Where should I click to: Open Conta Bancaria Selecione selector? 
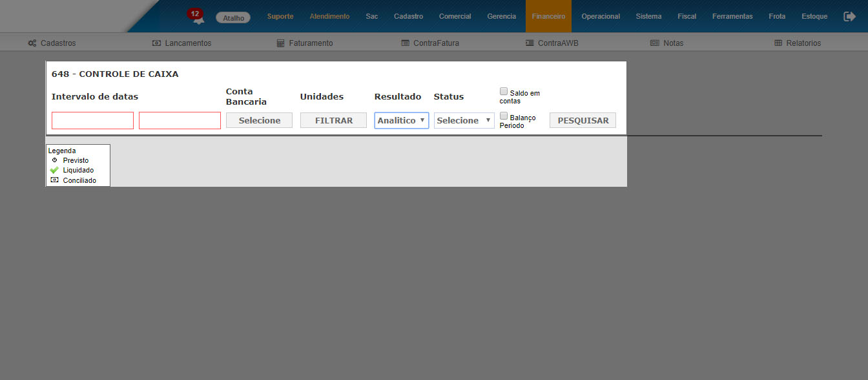pyautogui.click(x=259, y=120)
